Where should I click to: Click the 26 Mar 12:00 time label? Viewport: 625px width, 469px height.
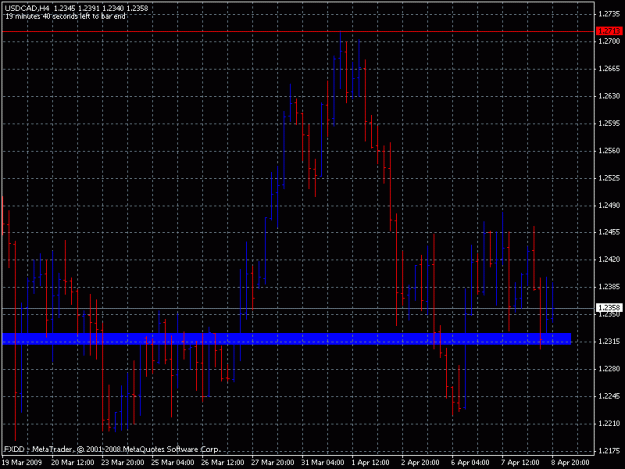point(222,462)
